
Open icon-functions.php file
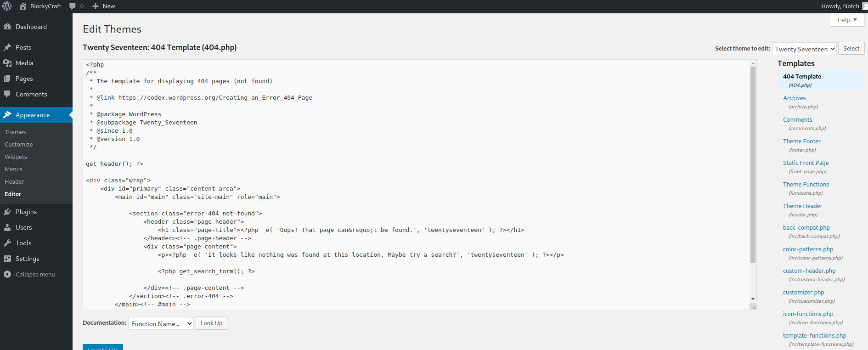coord(808,314)
